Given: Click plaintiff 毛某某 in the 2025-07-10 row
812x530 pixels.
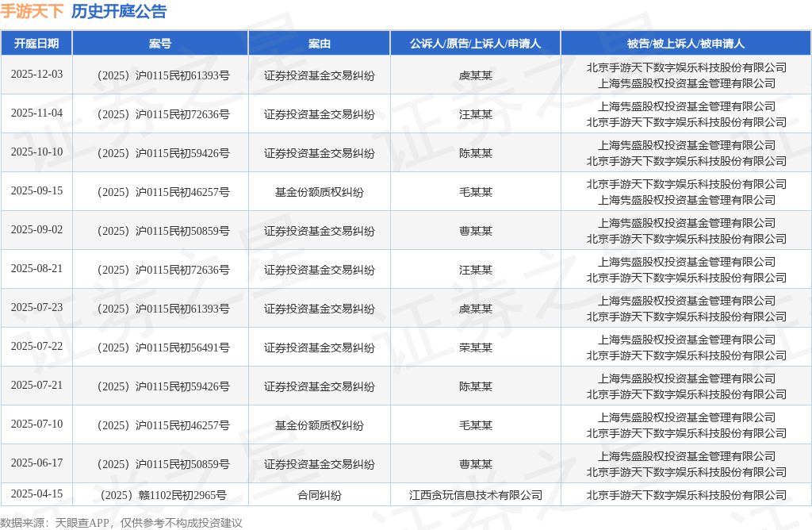Looking at the screenshot, I should [476, 425].
